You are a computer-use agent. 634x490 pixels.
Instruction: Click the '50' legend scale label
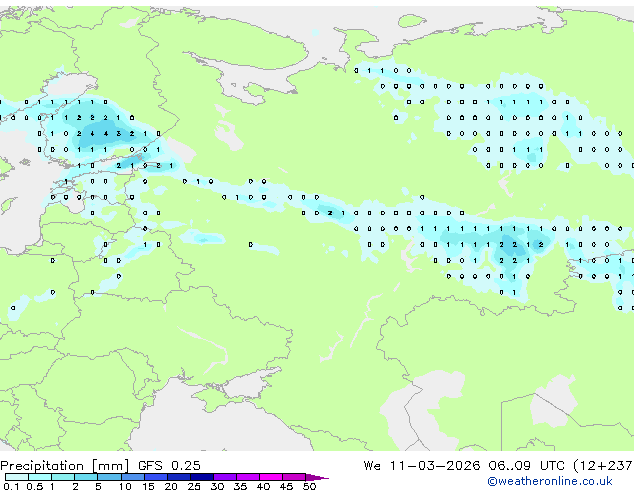310,486
